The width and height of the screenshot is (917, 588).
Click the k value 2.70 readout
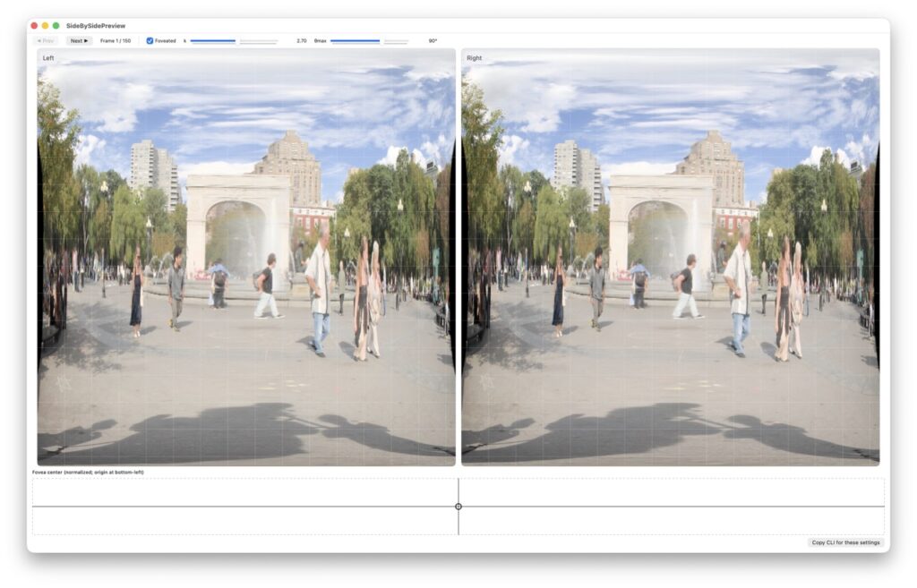(x=301, y=41)
